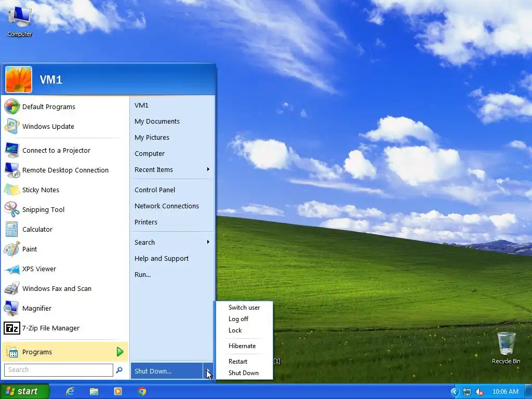
Task: Launch Windows Update from the icon
Action: click(x=12, y=127)
